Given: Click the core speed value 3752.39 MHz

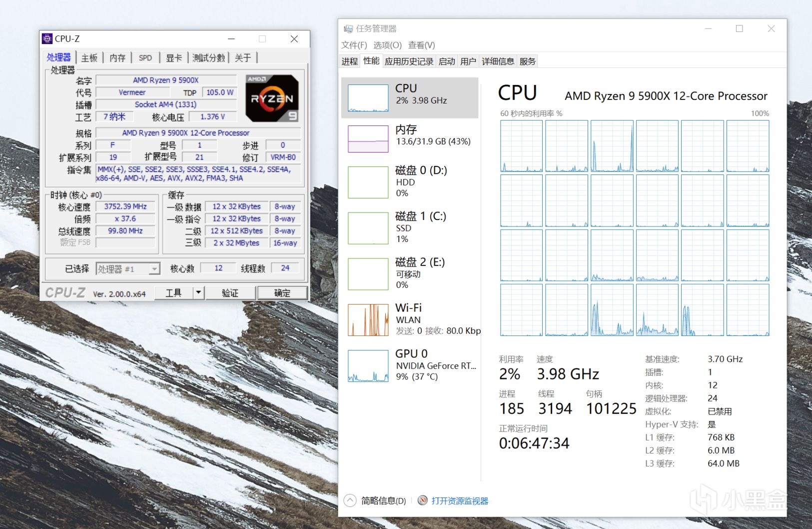Looking at the screenshot, I should point(125,206).
